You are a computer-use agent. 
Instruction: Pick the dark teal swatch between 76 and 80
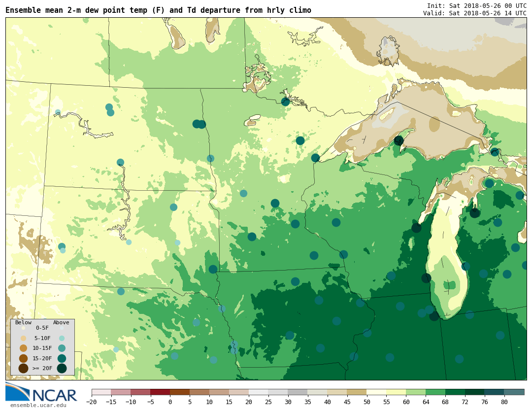[495, 392]
